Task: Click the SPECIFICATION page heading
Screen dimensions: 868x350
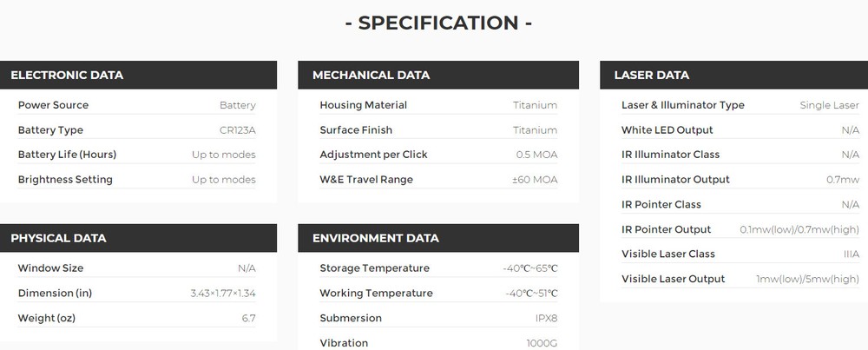Action: tap(438, 23)
